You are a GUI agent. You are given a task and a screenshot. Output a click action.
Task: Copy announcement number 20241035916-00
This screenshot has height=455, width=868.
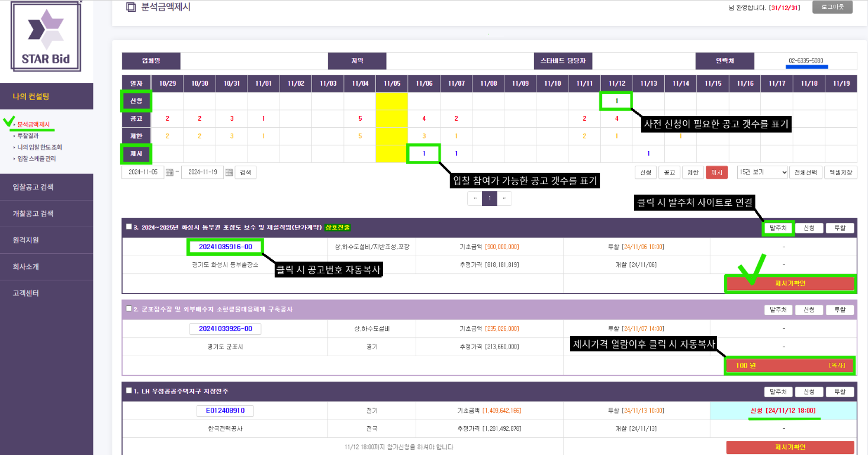coord(225,247)
